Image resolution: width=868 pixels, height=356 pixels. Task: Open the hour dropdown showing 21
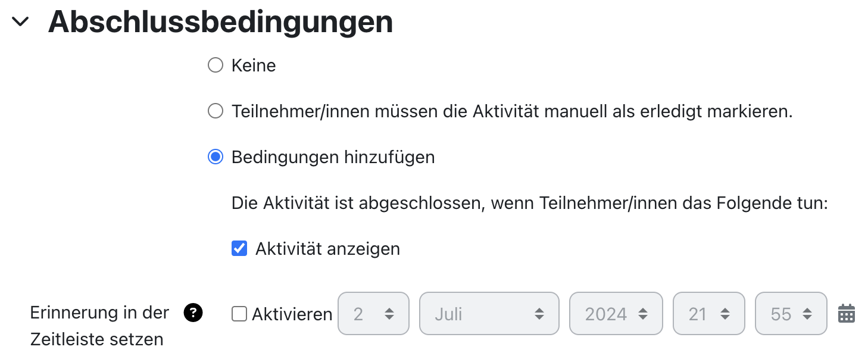[x=708, y=314]
